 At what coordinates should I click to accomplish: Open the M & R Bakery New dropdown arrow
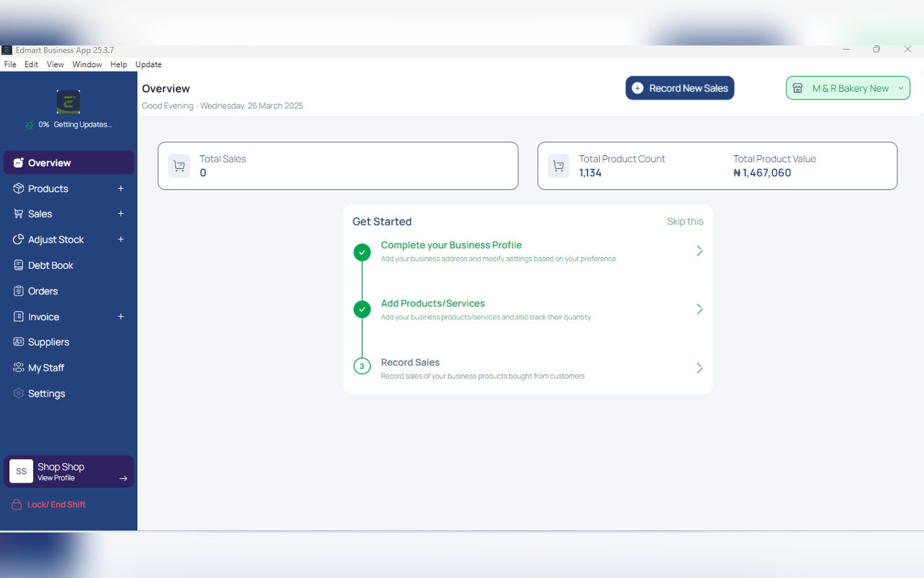coord(900,88)
